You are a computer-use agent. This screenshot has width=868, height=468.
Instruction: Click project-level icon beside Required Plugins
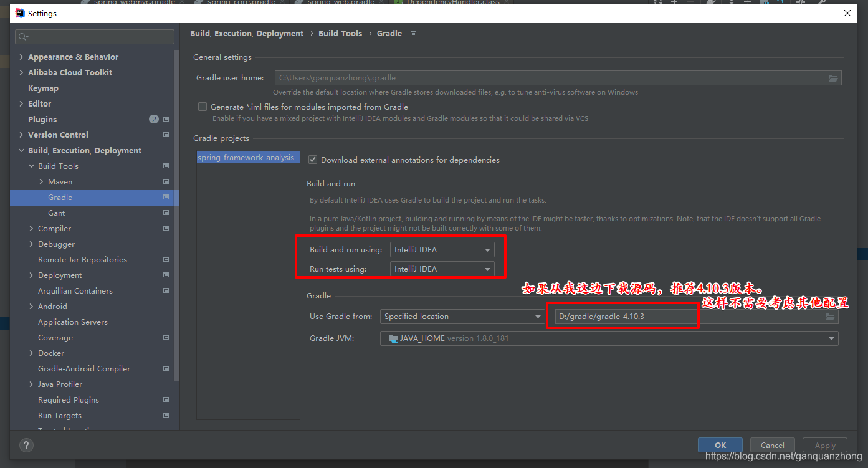click(x=166, y=399)
